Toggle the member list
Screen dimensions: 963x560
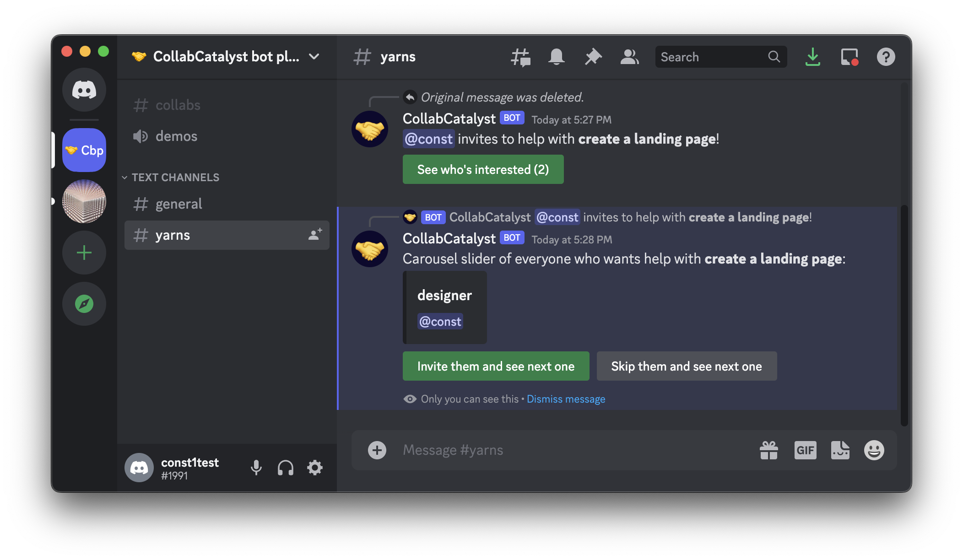click(x=630, y=57)
